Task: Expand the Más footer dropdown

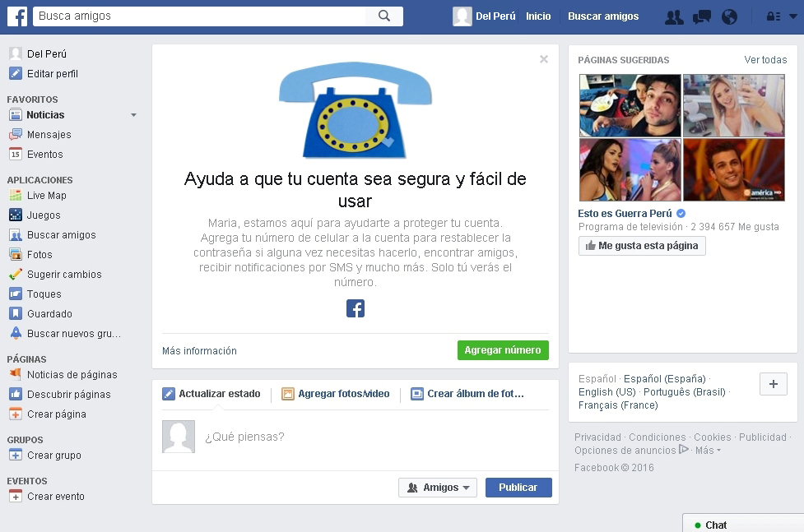Action: coord(708,450)
